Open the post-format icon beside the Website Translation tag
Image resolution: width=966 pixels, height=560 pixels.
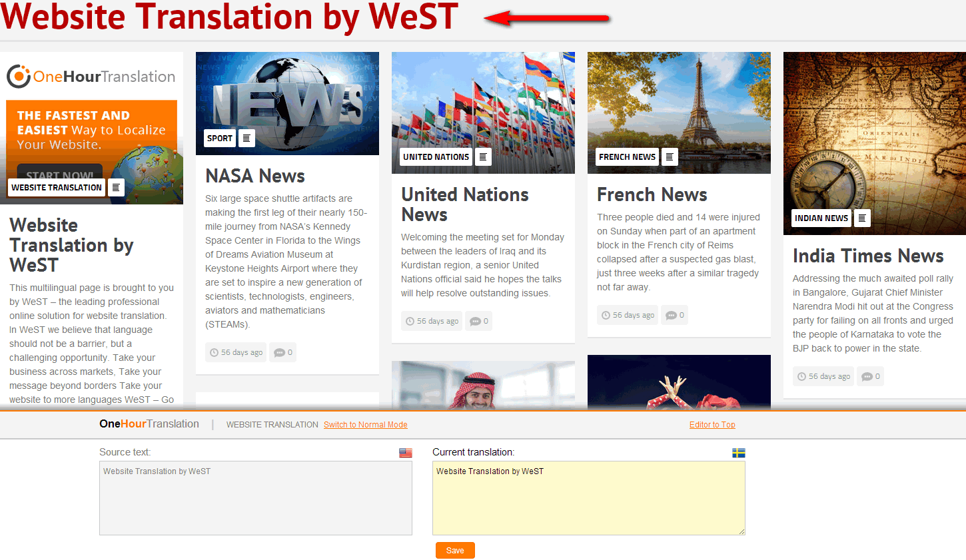[116, 187]
